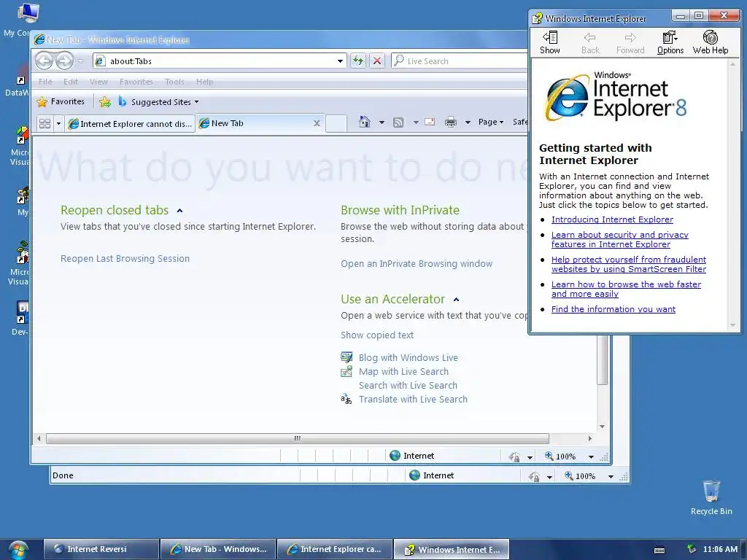
Task: Click the Windows Start orb
Action: [18, 550]
